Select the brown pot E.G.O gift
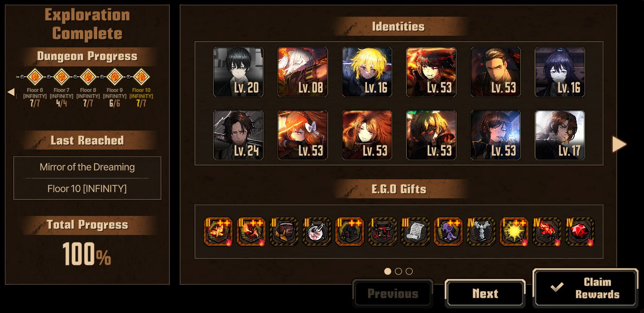644x313 pixels. 284,231
